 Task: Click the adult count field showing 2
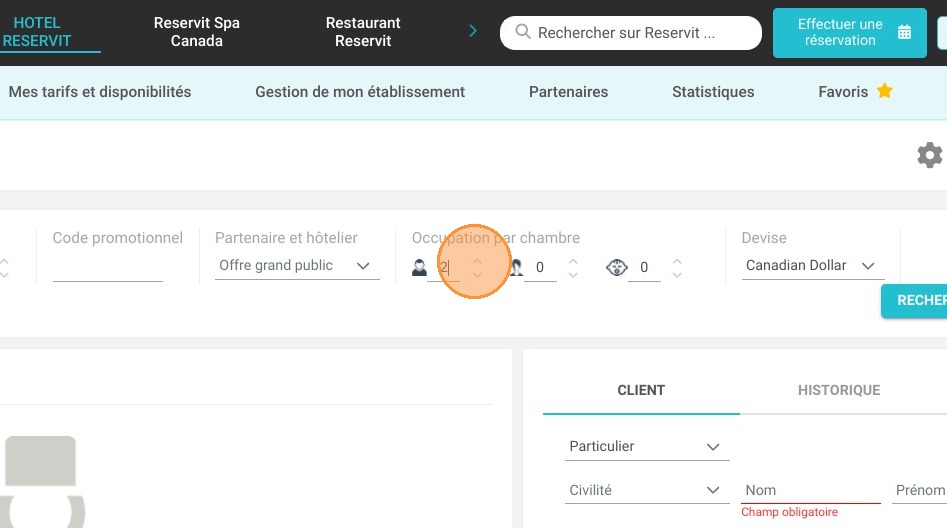[x=444, y=267]
